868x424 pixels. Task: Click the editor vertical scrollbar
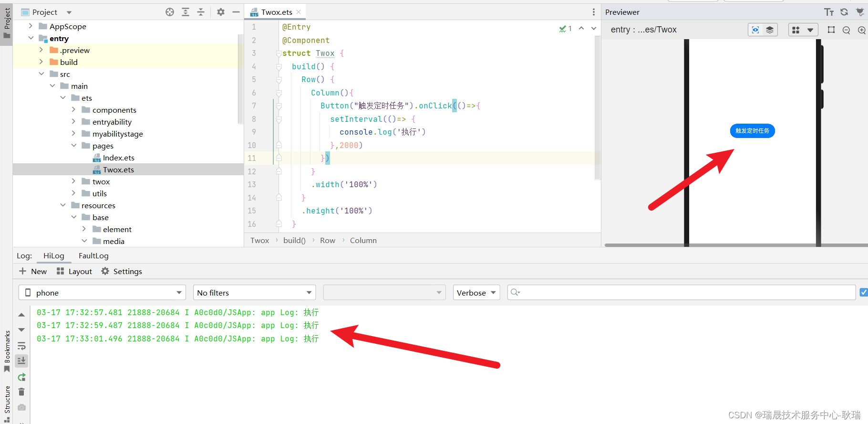(x=598, y=107)
